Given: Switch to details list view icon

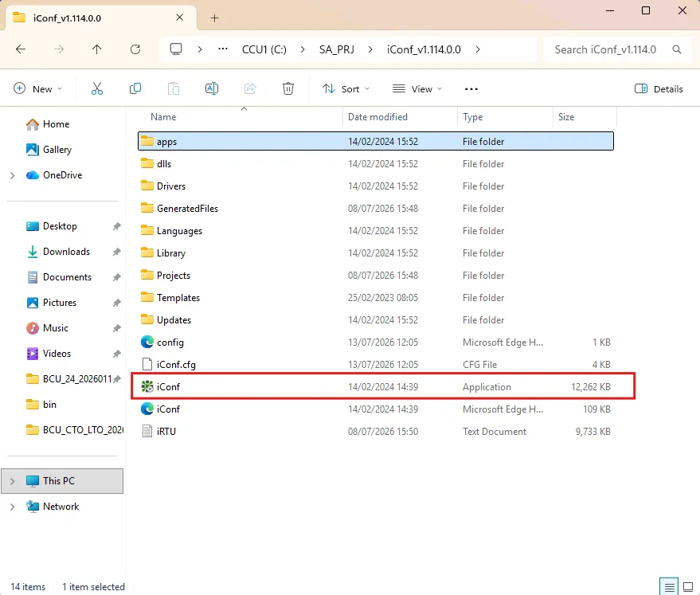Looking at the screenshot, I should [x=669, y=586].
